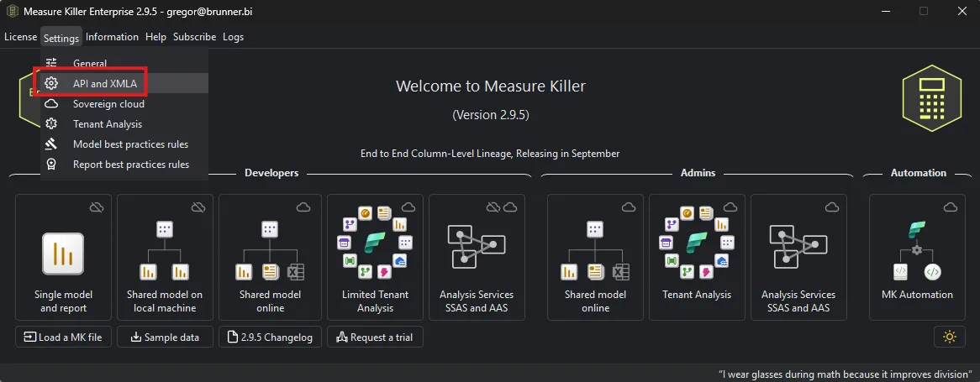This screenshot has width=980, height=382.
Task: Click the yellow calculator hexagon logo
Action: 931,98
